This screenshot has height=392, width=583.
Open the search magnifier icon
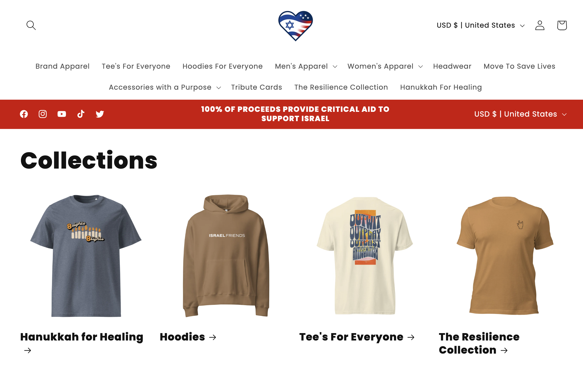tap(31, 25)
